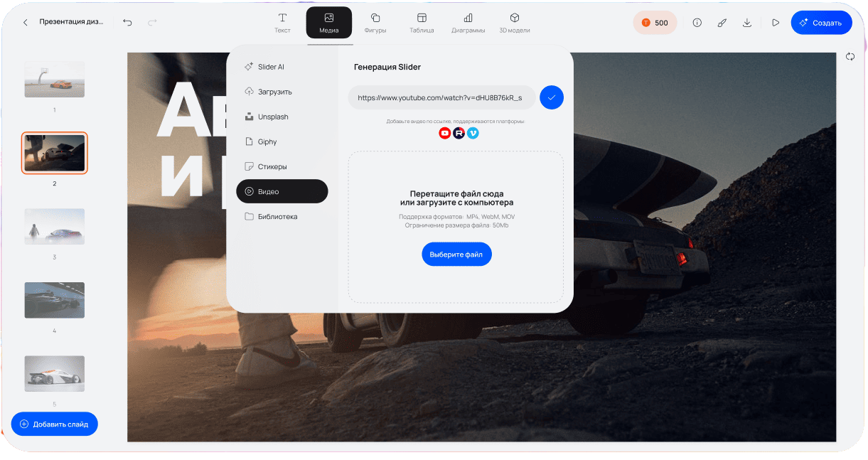The width and height of the screenshot is (868, 460).
Task: Click the redo arrow icon
Action: 152,23
